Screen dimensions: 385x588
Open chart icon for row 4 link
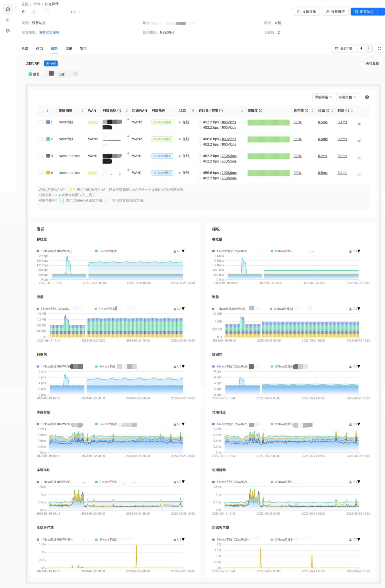coord(359,174)
